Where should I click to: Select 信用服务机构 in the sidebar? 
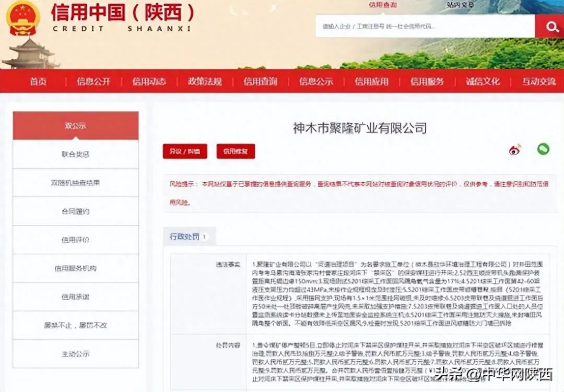coord(76,268)
